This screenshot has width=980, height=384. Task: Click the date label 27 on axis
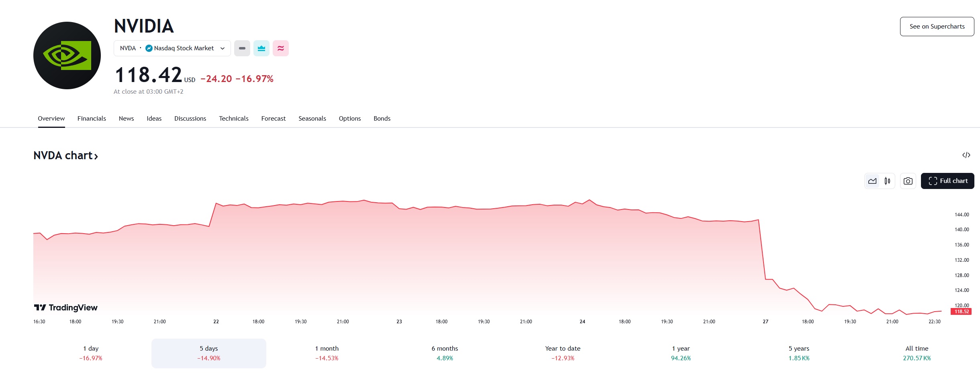pyautogui.click(x=766, y=322)
